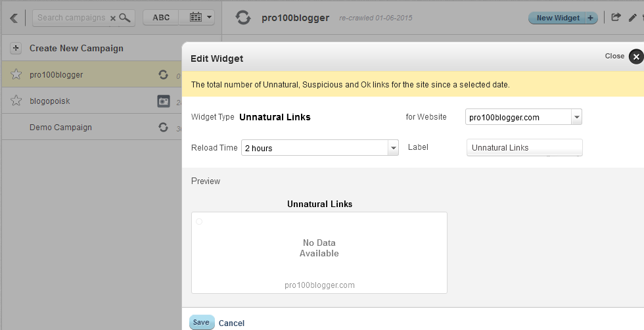The height and width of the screenshot is (330, 644).
Task: Collapse sidebar with the back arrow
Action: point(14,18)
